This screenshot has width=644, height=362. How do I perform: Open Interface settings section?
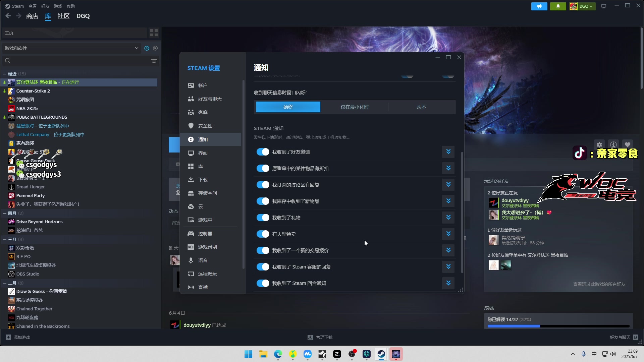click(x=210, y=153)
